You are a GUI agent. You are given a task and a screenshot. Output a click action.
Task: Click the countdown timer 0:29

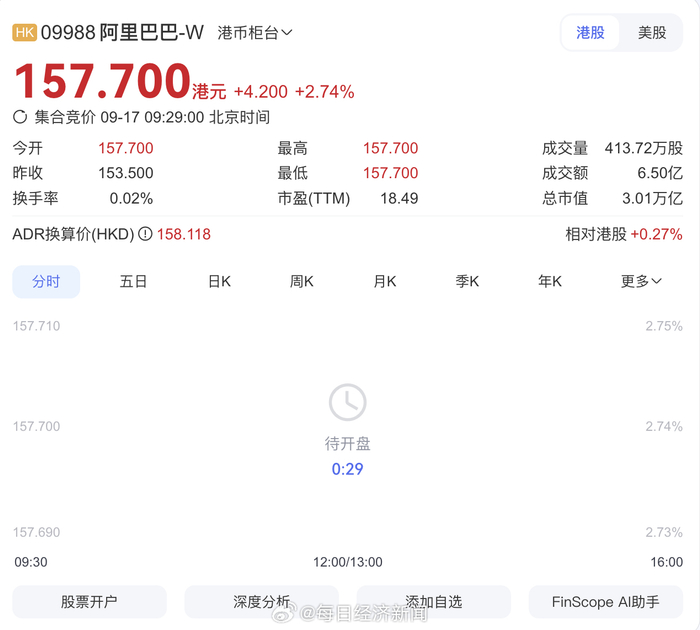click(347, 469)
